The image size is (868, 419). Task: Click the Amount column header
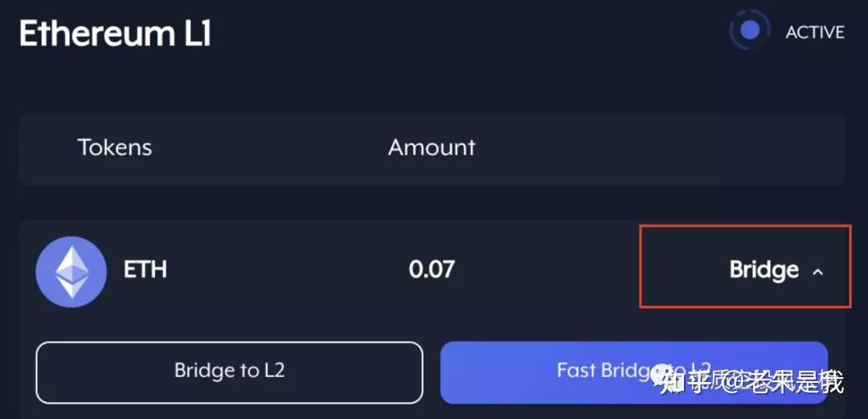(x=432, y=147)
